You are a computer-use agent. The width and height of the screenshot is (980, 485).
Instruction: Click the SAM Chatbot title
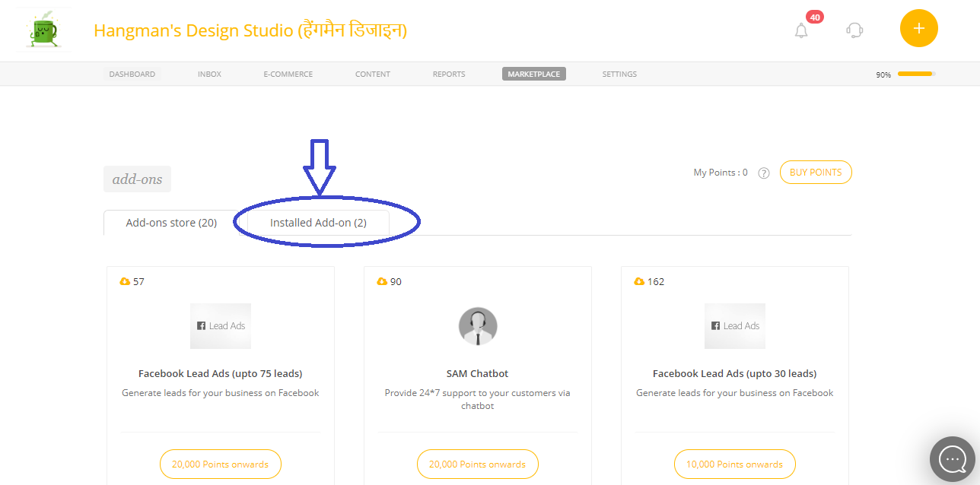(x=477, y=373)
